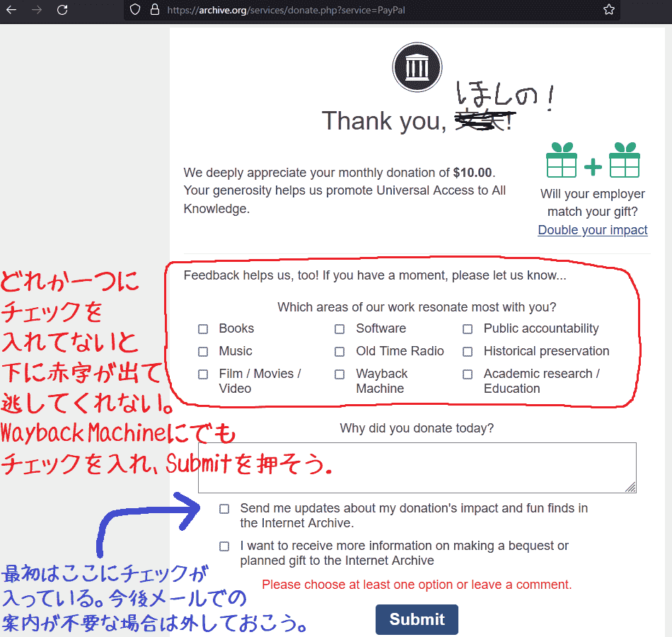Click the browser forward arrow
672x637 pixels.
coord(37,9)
